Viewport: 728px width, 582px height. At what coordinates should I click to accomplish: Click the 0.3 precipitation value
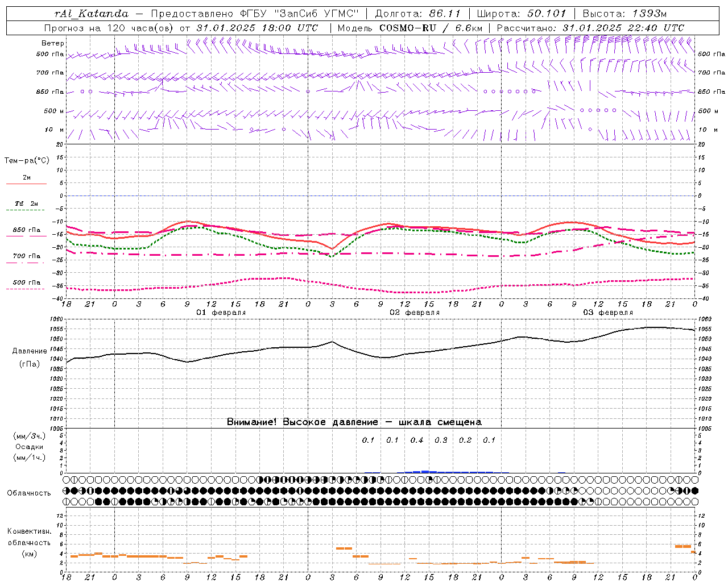pyautogui.click(x=441, y=440)
